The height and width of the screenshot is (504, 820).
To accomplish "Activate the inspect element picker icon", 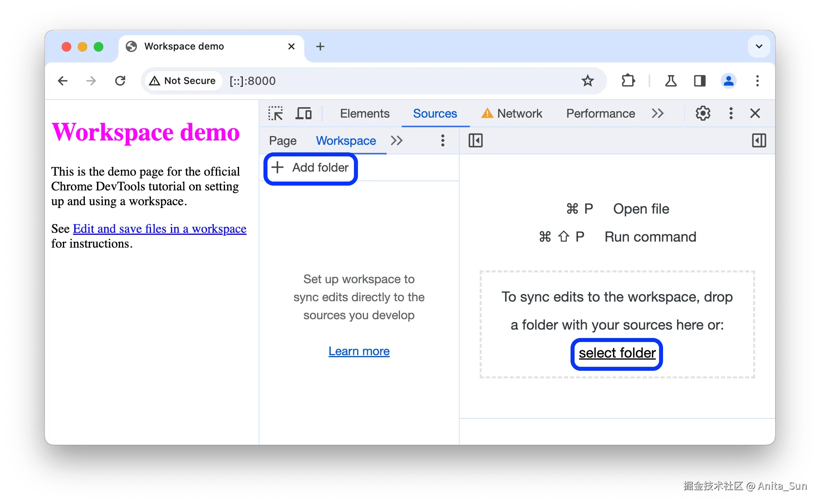I will pos(275,114).
